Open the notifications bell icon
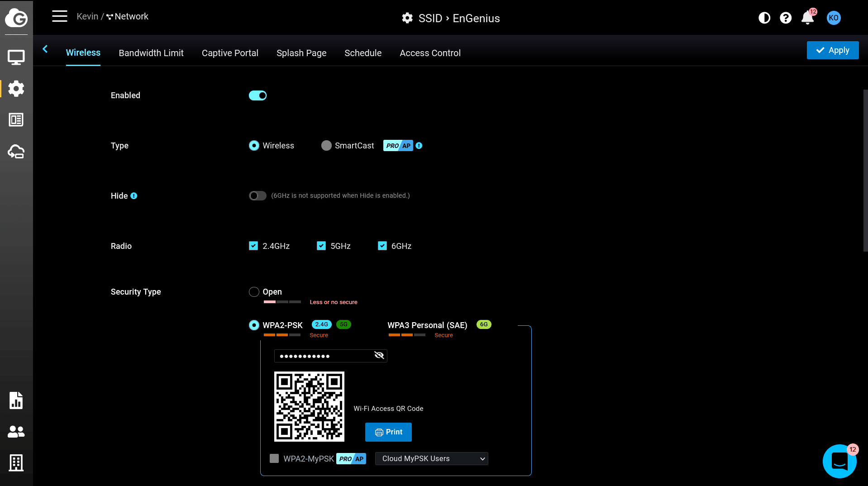Image resolution: width=868 pixels, height=486 pixels. pos(808,18)
